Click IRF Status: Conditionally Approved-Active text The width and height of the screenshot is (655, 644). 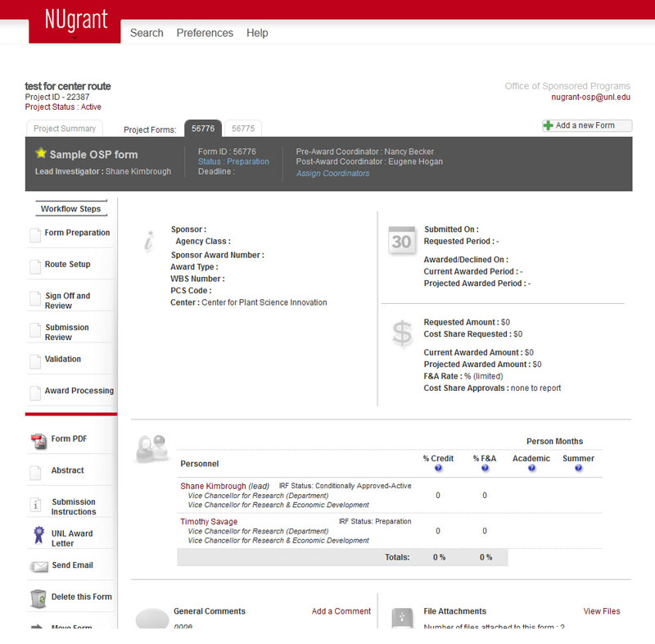tap(345, 486)
